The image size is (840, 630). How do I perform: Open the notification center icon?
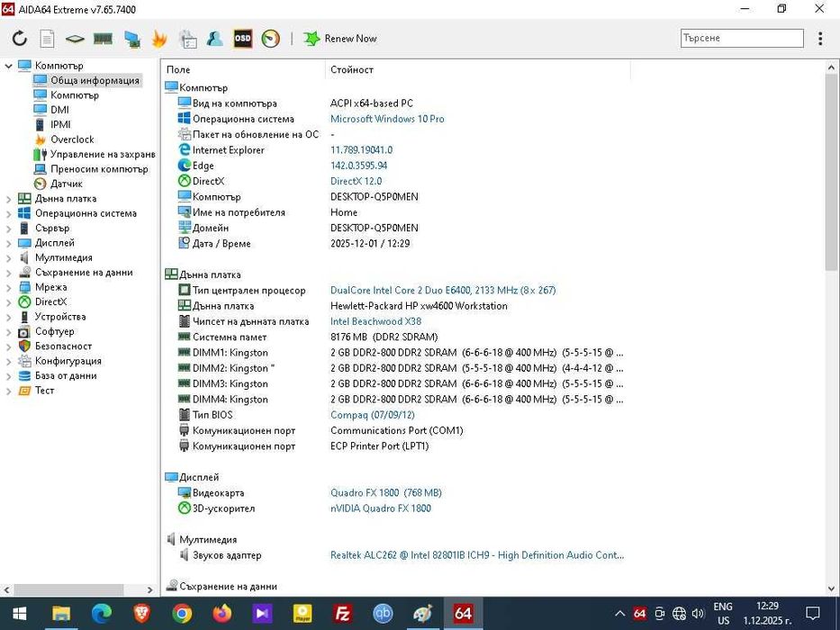[813, 614]
